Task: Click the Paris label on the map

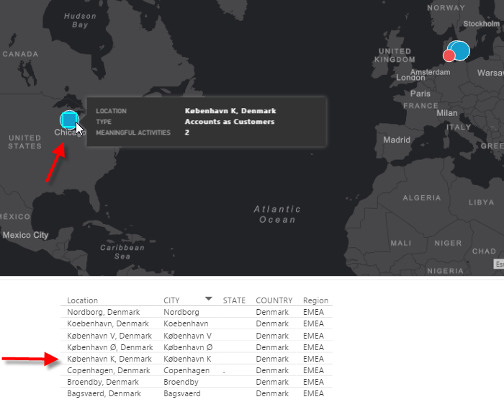Action: 420,94
